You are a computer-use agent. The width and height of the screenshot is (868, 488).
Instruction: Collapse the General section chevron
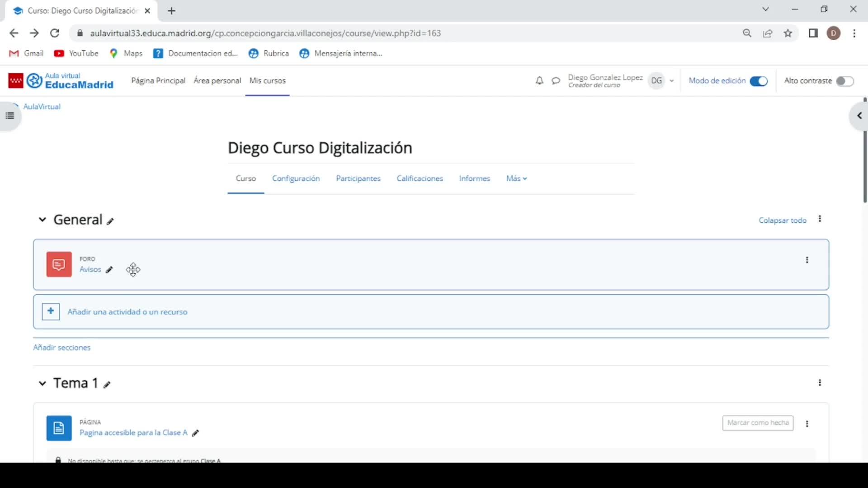(42, 220)
